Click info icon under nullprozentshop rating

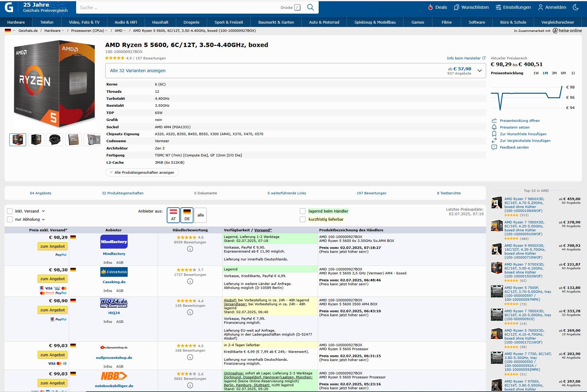coord(190,357)
